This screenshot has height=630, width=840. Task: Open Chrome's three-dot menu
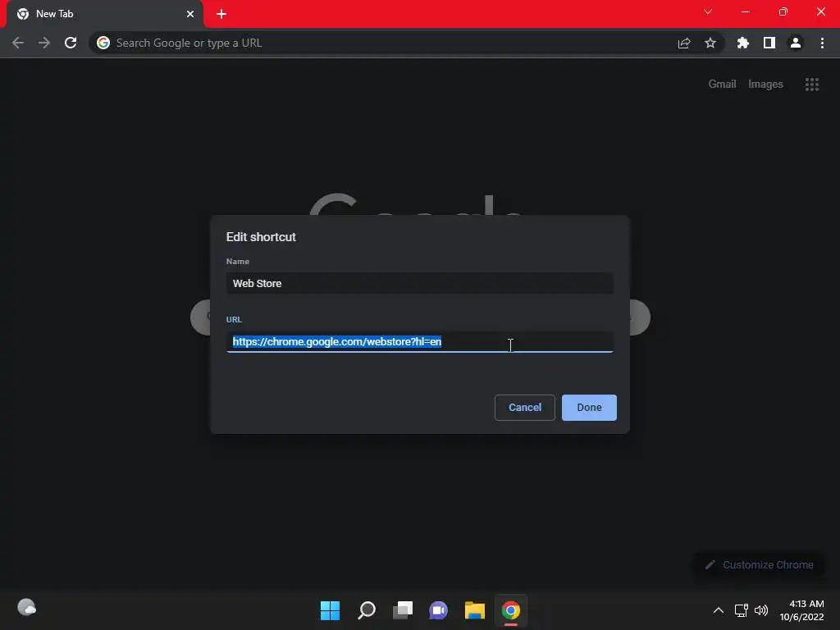point(822,43)
